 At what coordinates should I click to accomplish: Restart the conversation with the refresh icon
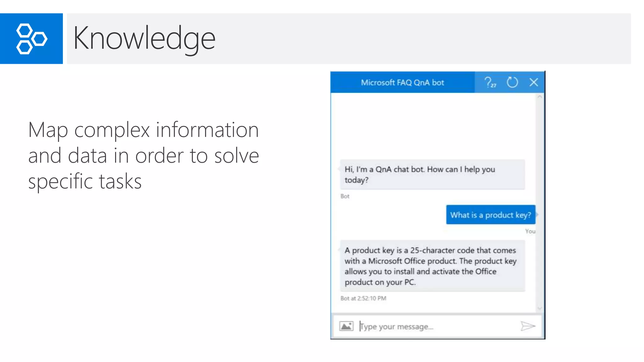coord(512,83)
